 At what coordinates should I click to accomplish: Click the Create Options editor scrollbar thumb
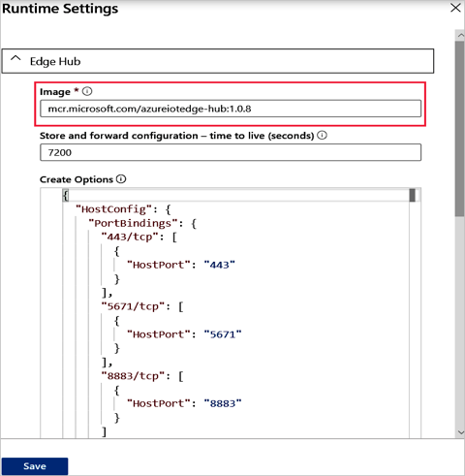pyautogui.click(x=413, y=195)
